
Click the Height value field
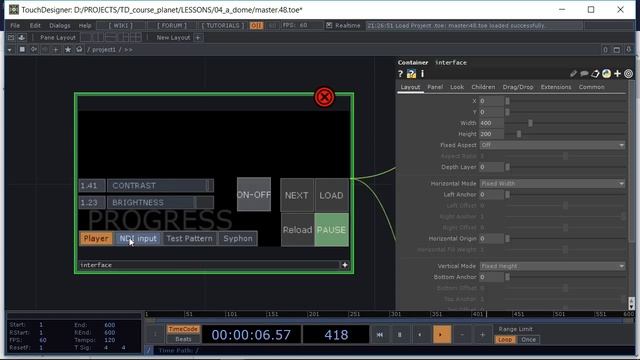pyautogui.click(x=491, y=134)
